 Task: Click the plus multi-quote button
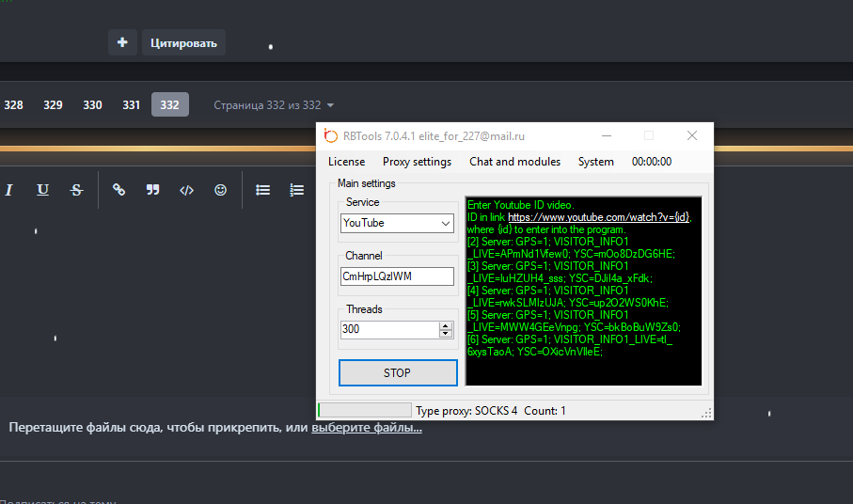(x=121, y=42)
